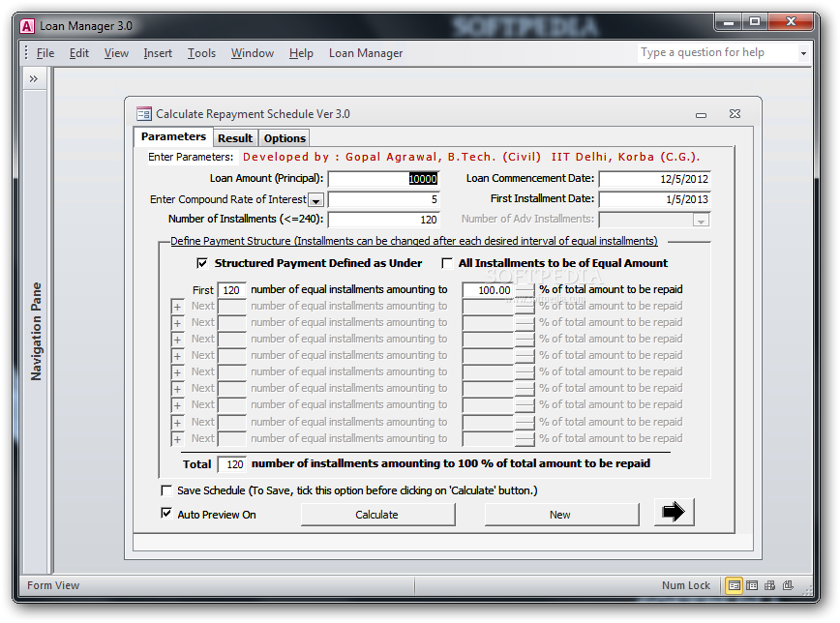Expand the Navigation Pane with the double chevron
This screenshot has height=623, width=840.
pos(34,79)
